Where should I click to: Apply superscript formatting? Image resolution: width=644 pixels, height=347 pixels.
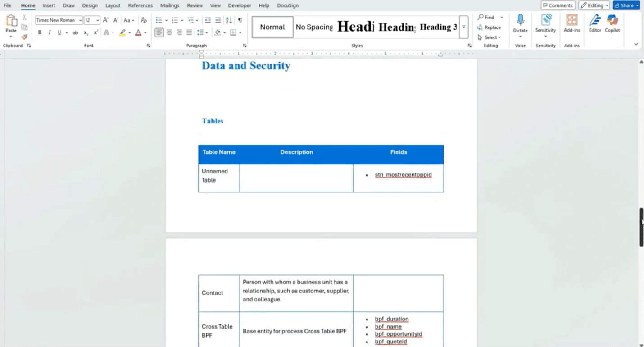(95, 32)
